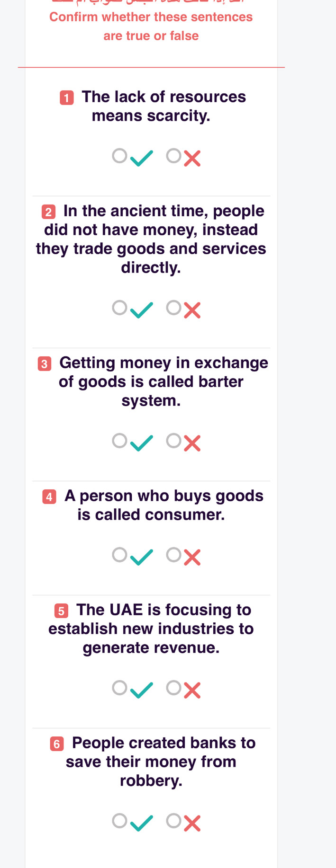Click red X icon under question 6
Viewport: 336px width, 868px height.
[x=192, y=824]
